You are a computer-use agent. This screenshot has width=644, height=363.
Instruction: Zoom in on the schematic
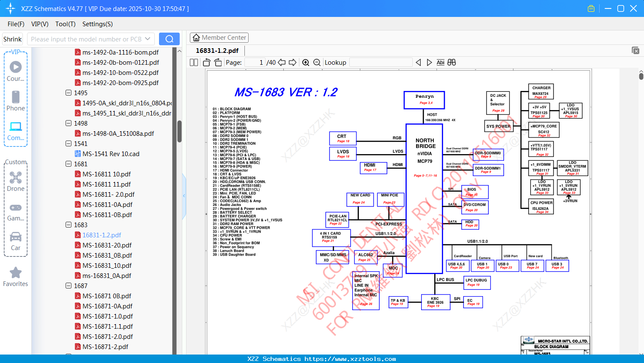pyautogui.click(x=306, y=63)
